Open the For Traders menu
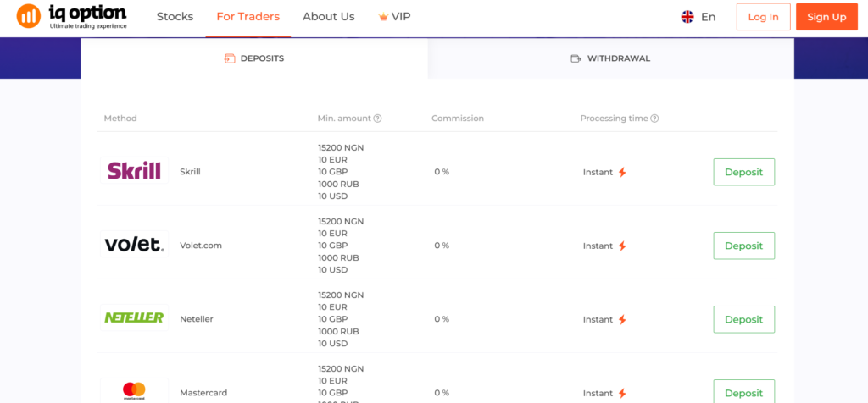The image size is (868, 403). (248, 17)
